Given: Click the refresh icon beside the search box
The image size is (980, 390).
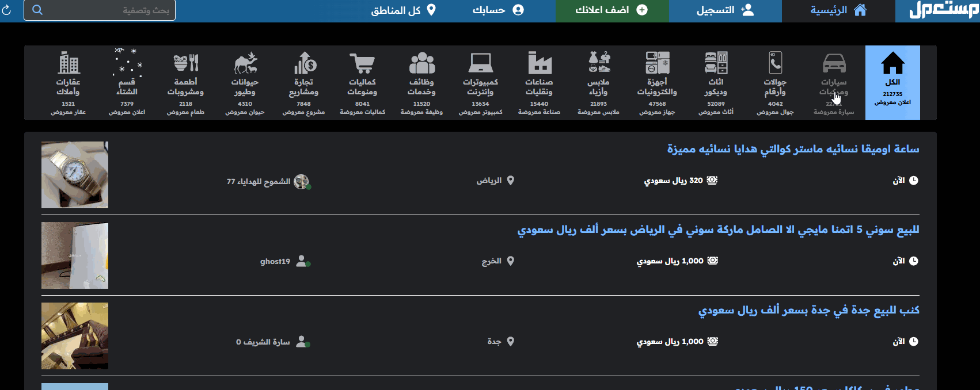Looking at the screenshot, I should click(6, 10).
